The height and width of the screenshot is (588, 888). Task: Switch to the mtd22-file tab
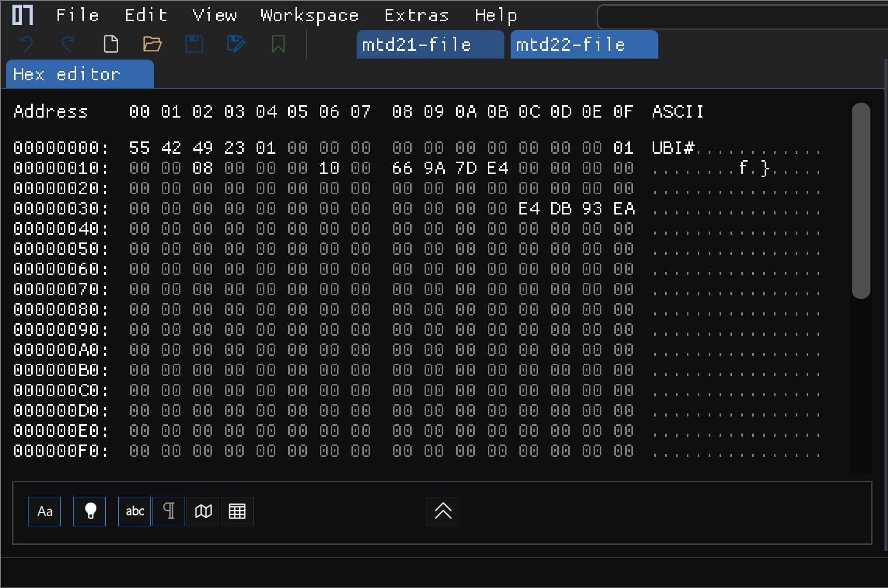(584, 45)
